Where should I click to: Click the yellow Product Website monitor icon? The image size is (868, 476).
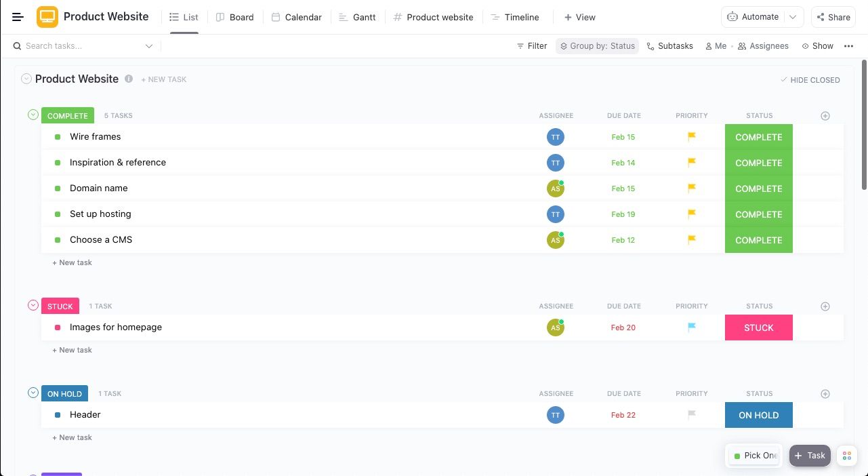[47, 17]
